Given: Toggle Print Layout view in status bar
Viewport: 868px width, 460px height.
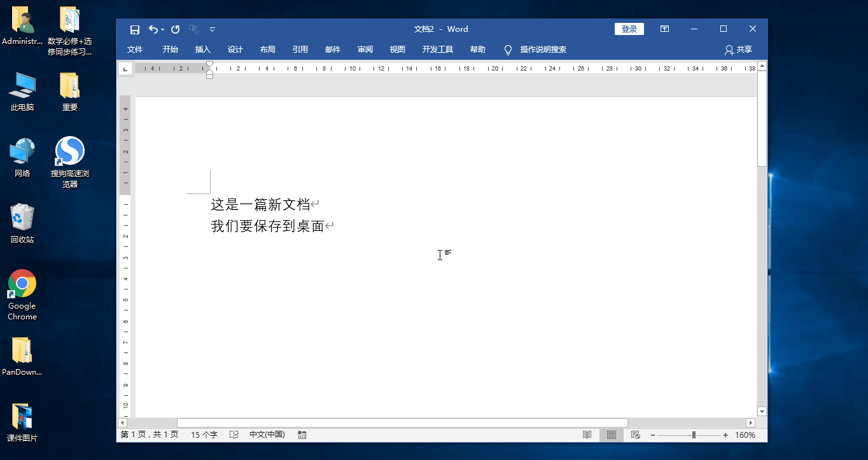Looking at the screenshot, I should pyautogui.click(x=611, y=435).
